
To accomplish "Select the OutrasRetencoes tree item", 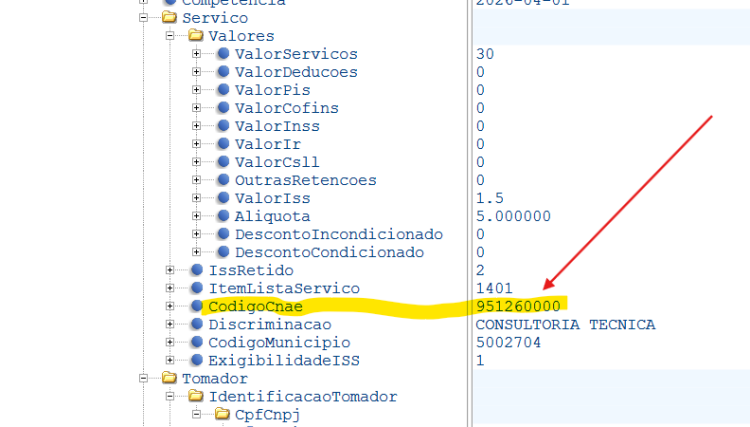I will coord(306,180).
